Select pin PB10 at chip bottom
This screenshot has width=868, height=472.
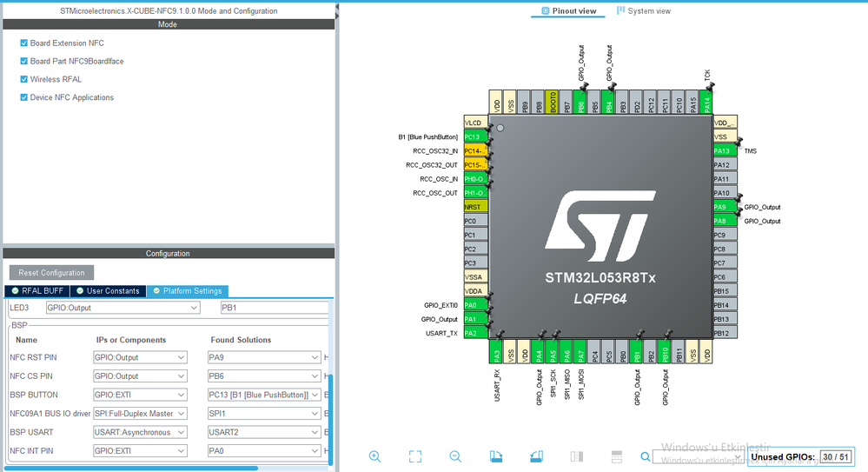tap(665, 352)
